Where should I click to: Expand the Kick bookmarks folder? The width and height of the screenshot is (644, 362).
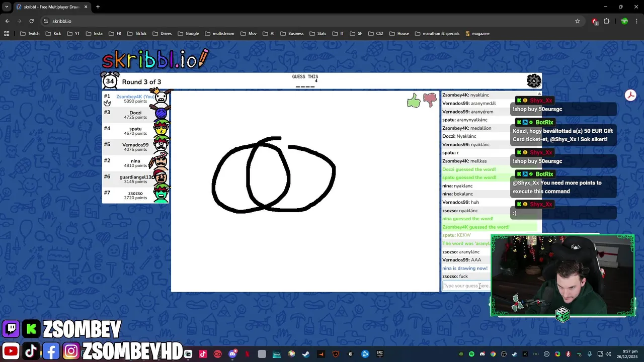tap(53, 34)
